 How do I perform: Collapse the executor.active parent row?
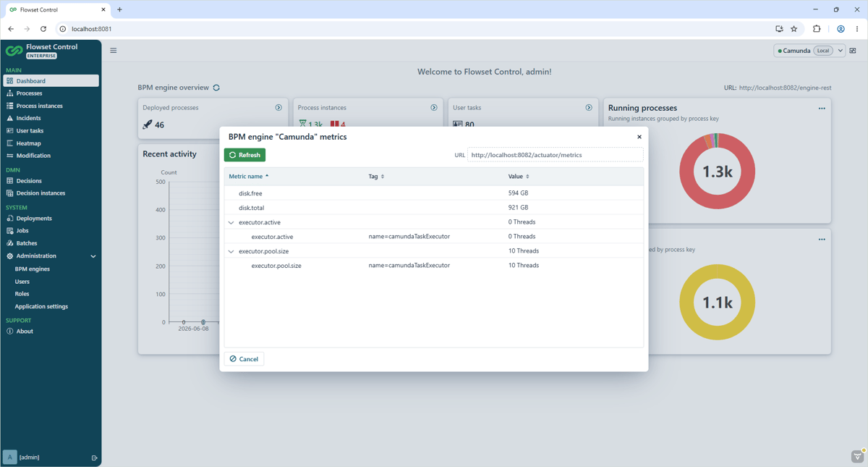pos(231,222)
